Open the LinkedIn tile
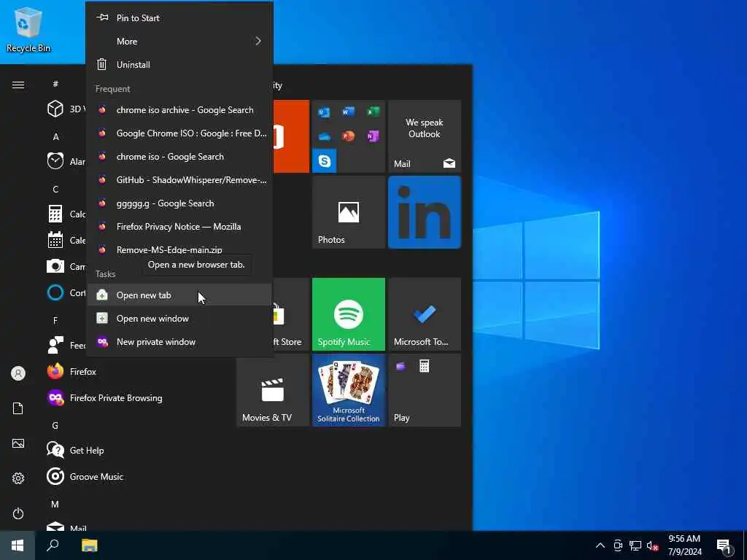The width and height of the screenshot is (747, 560). coord(425,212)
